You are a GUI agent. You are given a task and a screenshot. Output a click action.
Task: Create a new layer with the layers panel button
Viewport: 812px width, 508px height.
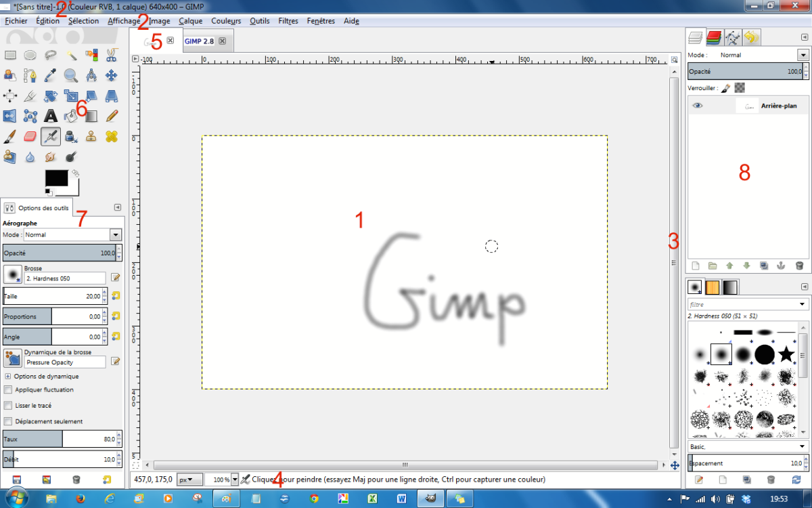(x=695, y=266)
